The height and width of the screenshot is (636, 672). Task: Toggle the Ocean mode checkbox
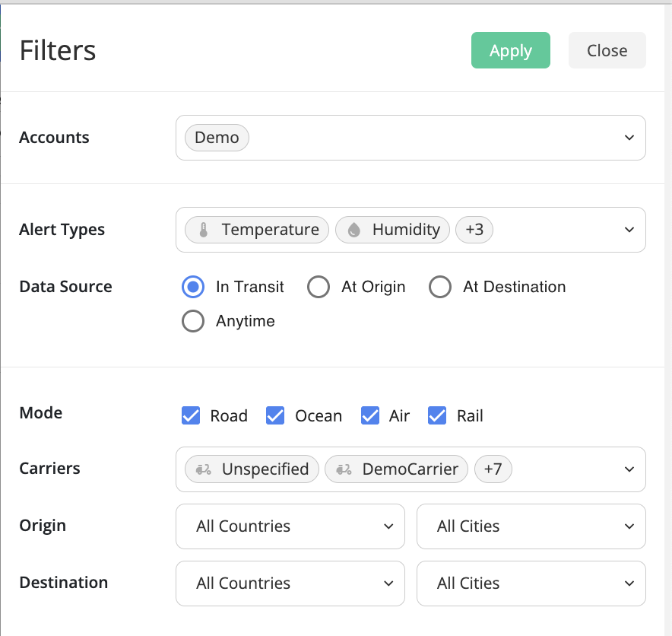[275, 415]
